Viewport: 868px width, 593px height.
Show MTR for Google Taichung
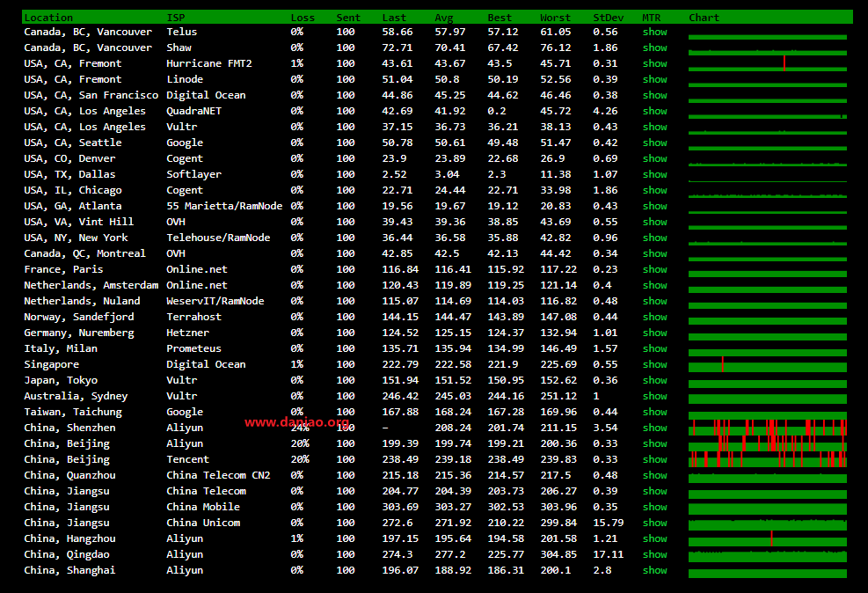coord(654,412)
